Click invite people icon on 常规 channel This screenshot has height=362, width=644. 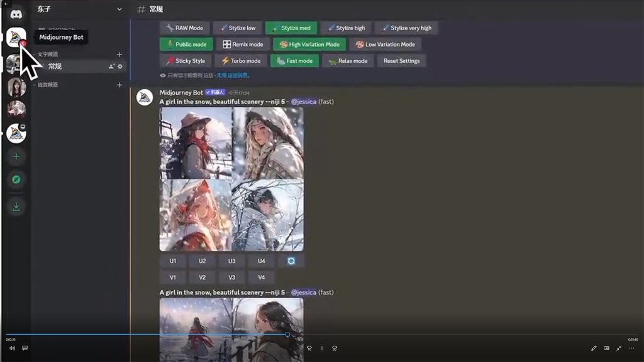click(x=112, y=67)
